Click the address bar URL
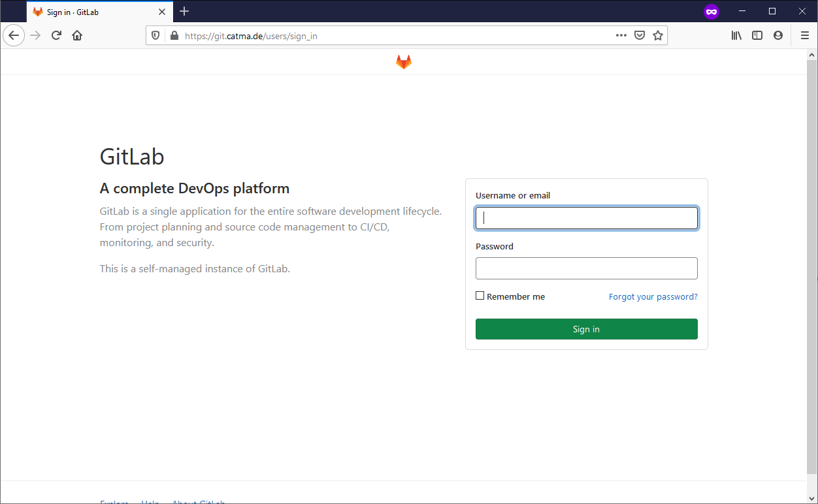Screen dimensions: 818x504 (x=251, y=36)
